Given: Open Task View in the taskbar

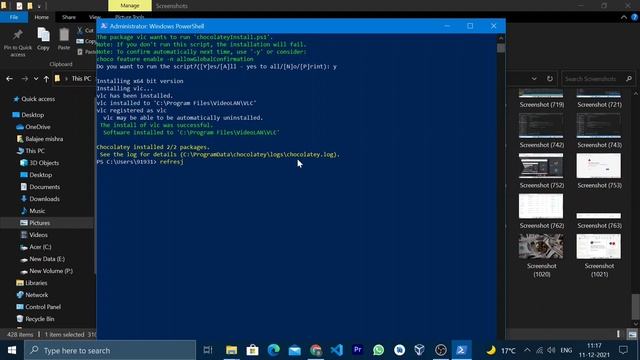Looking at the screenshot, I should 208,350.
